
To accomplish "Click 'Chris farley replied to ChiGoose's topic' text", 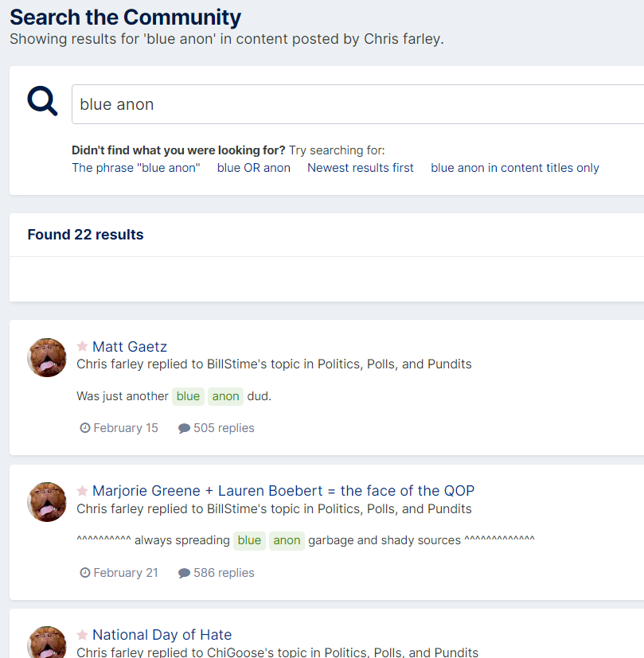I will click(277, 652).
